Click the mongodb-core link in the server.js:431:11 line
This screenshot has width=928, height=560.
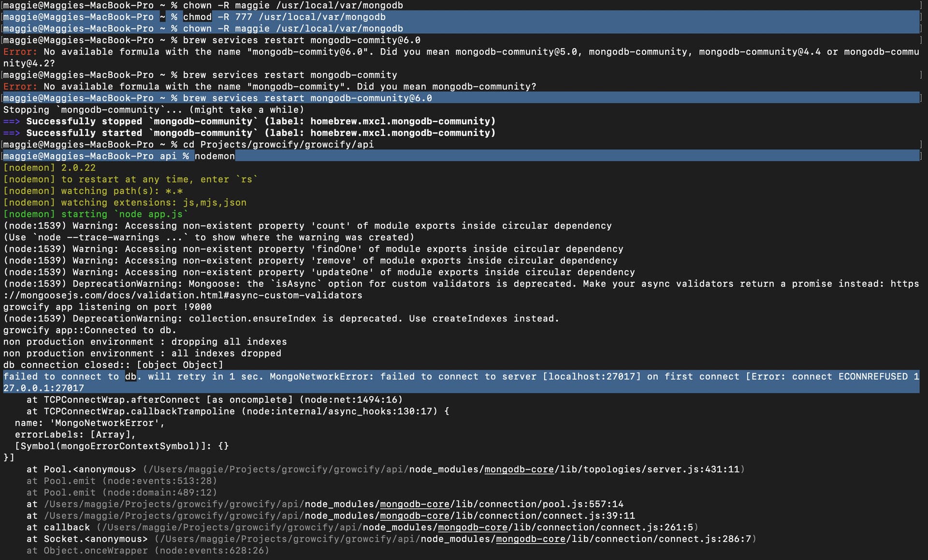click(519, 469)
